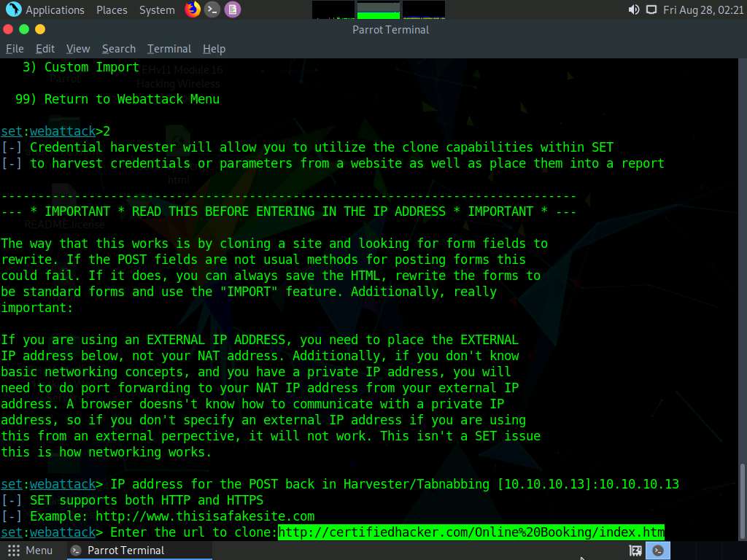Open the Search menu in the terminal window

click(x=118, y=49)
